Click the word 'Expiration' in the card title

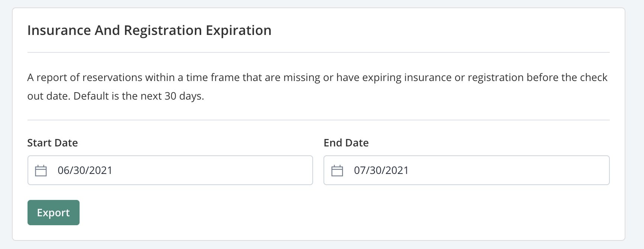239,30
